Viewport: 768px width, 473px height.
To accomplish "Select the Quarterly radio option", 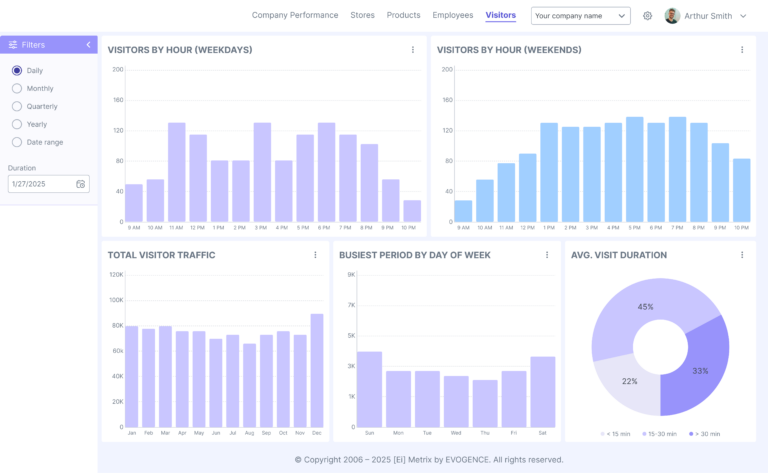I will (x=17, y=106).
